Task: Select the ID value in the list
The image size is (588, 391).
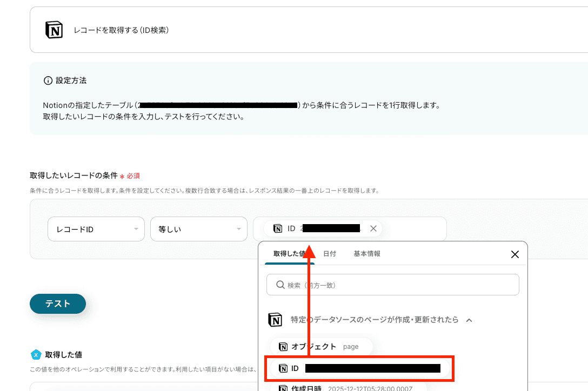Action: tap(359, 368)
